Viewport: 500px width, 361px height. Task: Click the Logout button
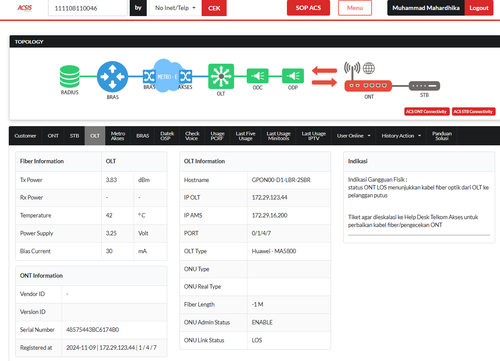pyautogui.click(x=479, y=8)
